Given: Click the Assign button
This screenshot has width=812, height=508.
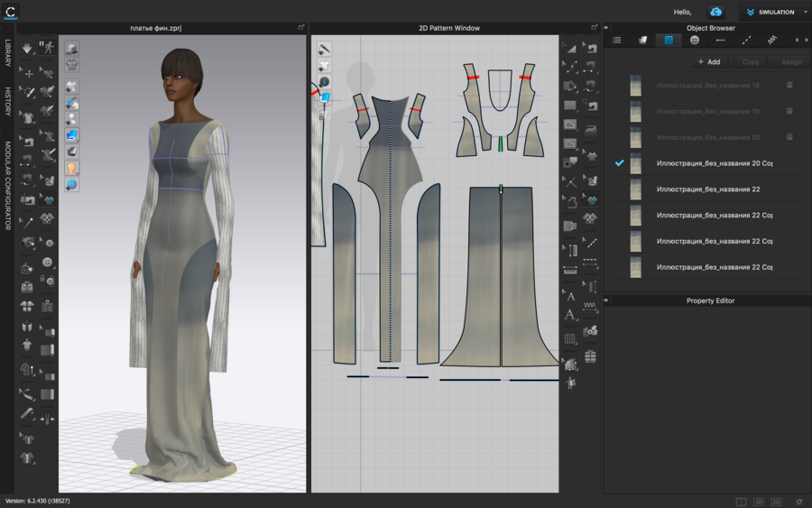Looking at the screenshot, I should click(790, 62).
